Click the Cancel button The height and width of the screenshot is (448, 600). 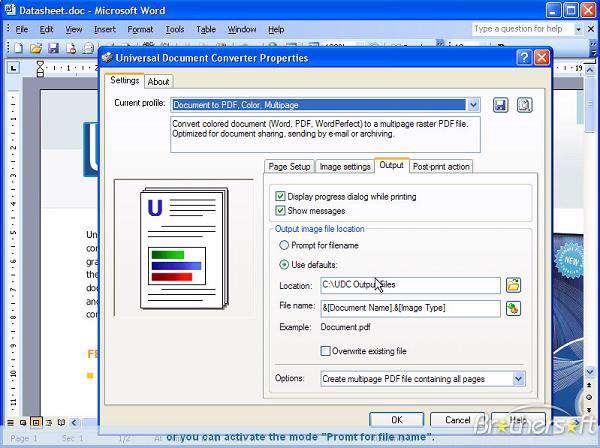457,420
